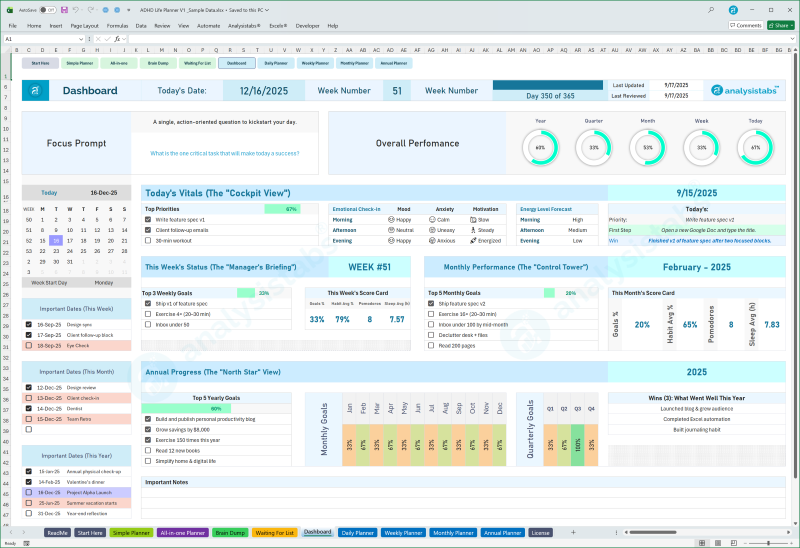This screenshot has height=548, width=800.
Task: Open the user account avatar icon
Action: pyautogui.click(x=734, y=9)
